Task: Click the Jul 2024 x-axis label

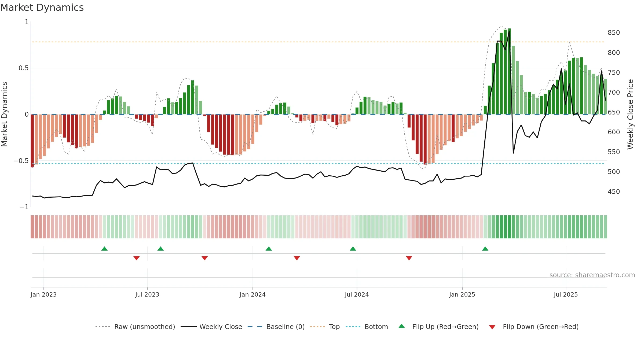Action: [x=357, y=294]
